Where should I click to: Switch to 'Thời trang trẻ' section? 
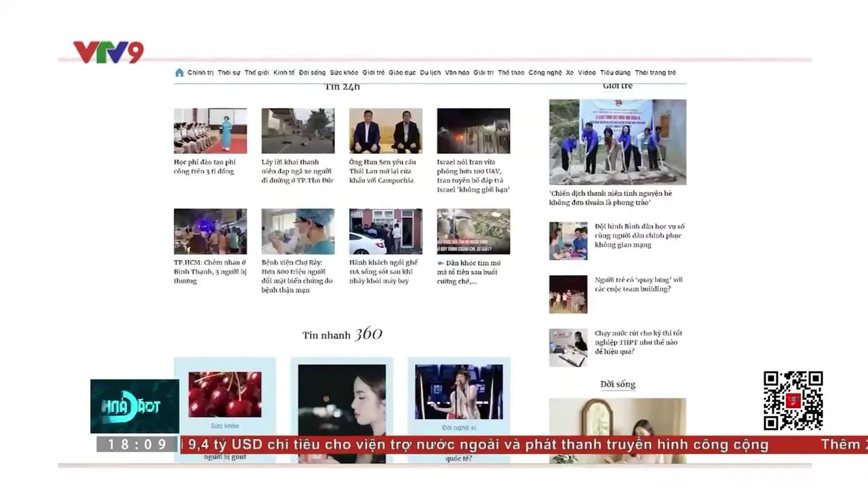tap(655, 73)
